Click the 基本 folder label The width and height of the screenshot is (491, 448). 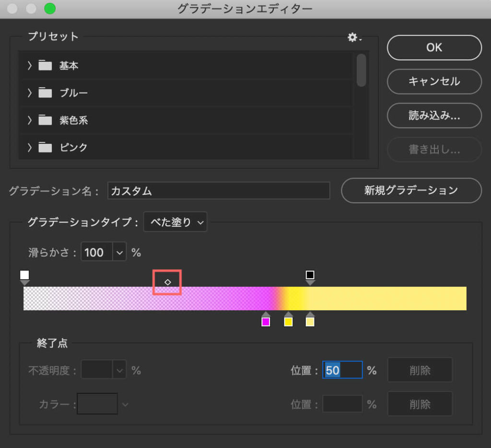pyautogui.click(x=69, y=66)
